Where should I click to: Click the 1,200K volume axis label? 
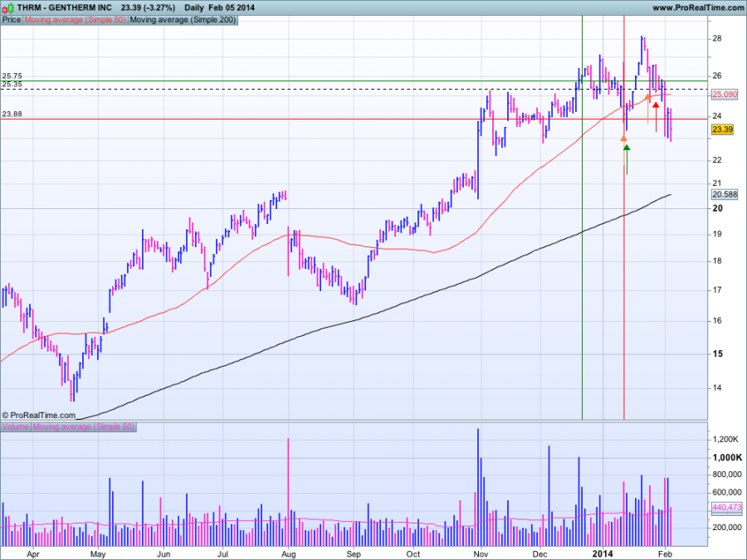[x=725, y=439]
